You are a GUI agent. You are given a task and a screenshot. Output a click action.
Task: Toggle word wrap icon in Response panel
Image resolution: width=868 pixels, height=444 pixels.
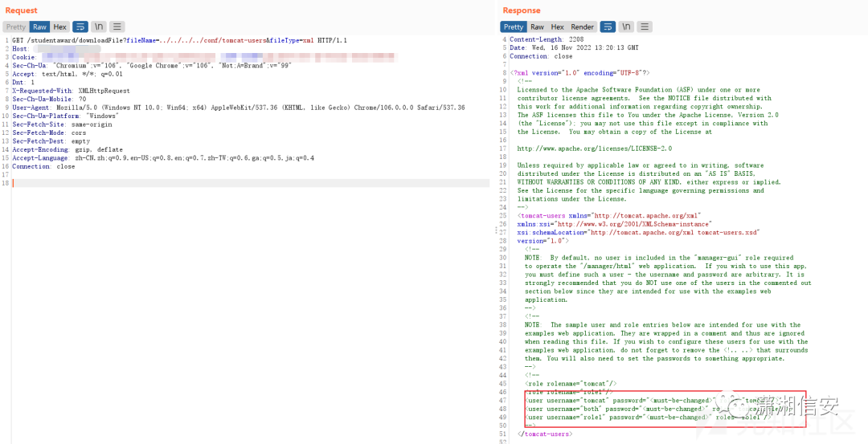(x=608, y=26)
